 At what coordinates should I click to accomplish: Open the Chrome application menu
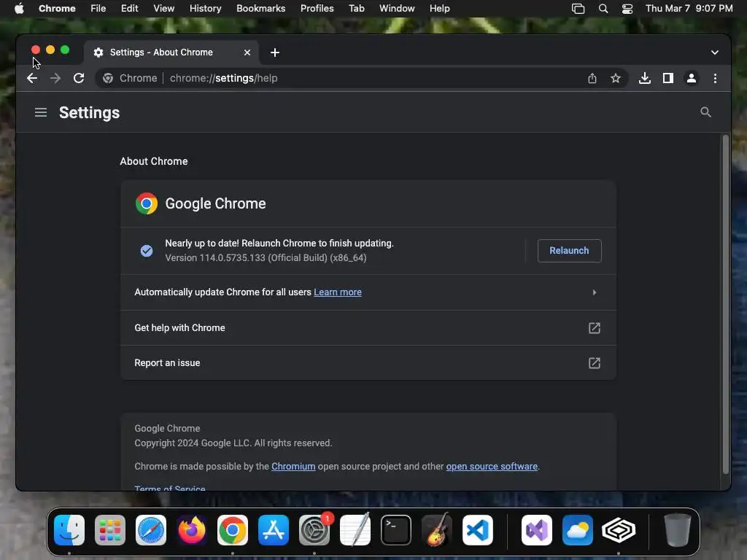(x=57, y=9)
